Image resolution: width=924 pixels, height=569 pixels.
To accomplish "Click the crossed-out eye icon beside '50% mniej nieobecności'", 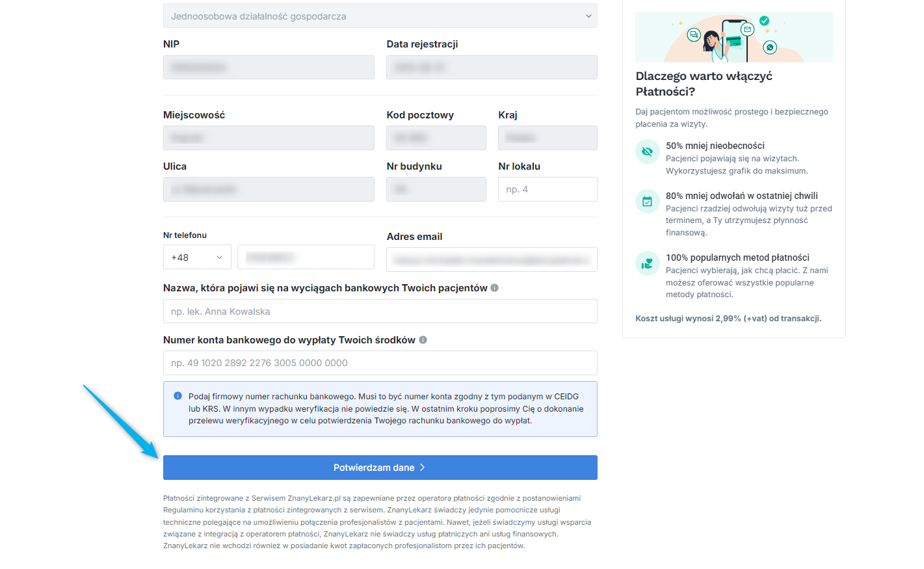I will click(x=647, y=151).
